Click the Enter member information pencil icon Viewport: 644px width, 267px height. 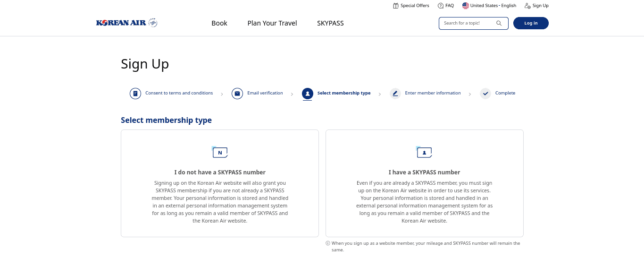395,94
